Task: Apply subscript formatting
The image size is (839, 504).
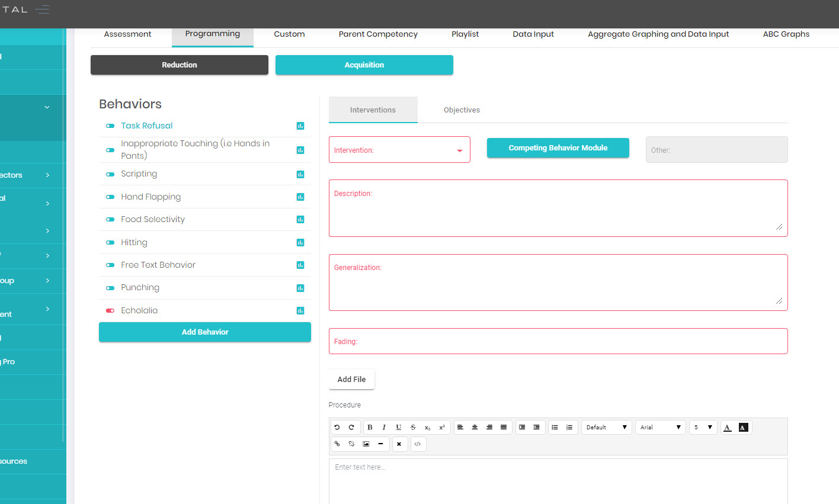Action: (427, 427)
